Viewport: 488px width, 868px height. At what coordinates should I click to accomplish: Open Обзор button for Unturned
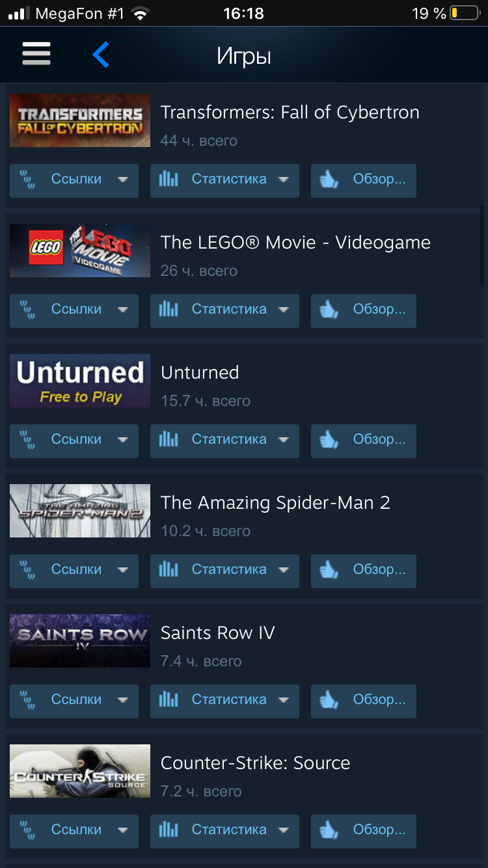(364, 441)
